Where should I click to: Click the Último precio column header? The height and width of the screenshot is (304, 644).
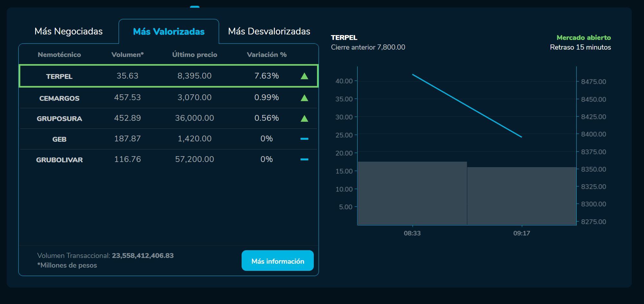tap(195, 55)
